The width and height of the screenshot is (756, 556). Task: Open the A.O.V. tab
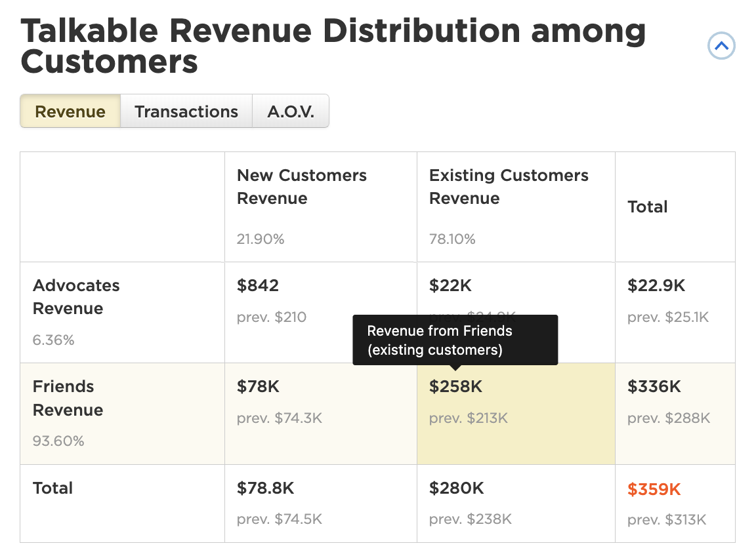tap(290, 111)
